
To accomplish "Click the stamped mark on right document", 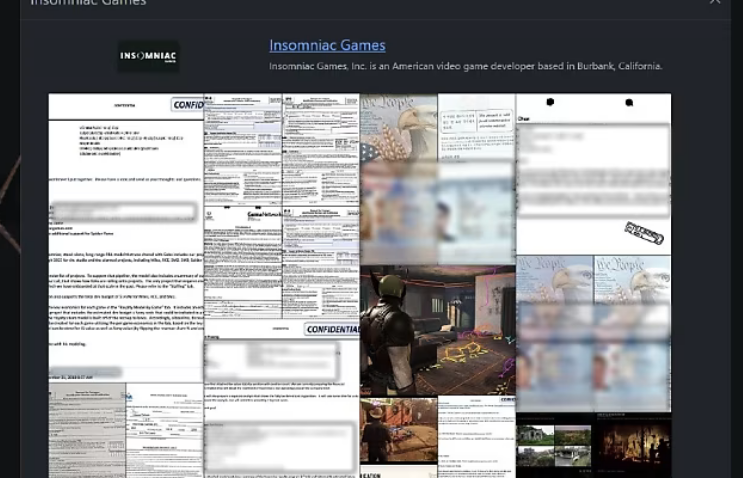I will (644, 234).
